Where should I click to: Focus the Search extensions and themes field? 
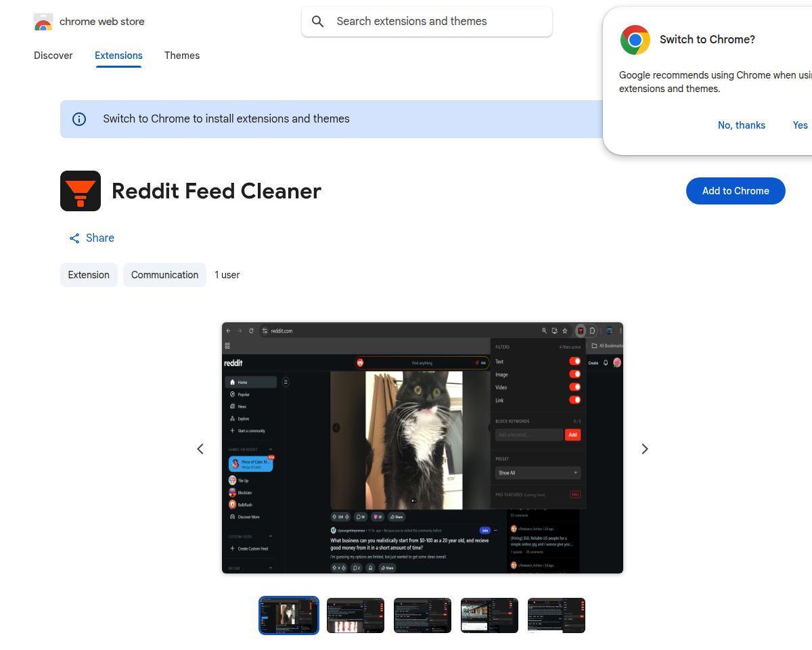click(427, 22)
